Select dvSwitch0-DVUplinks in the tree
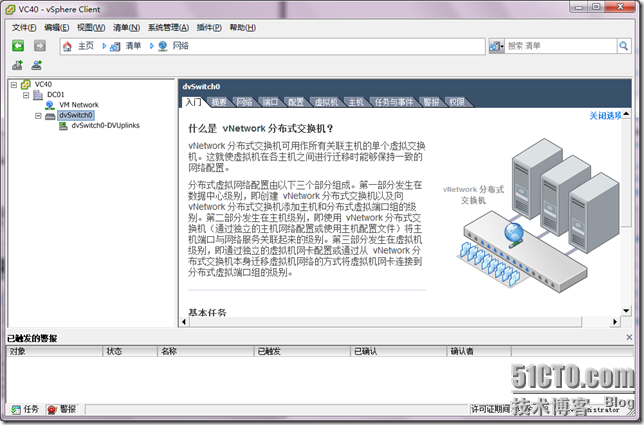 pos(106,126)
